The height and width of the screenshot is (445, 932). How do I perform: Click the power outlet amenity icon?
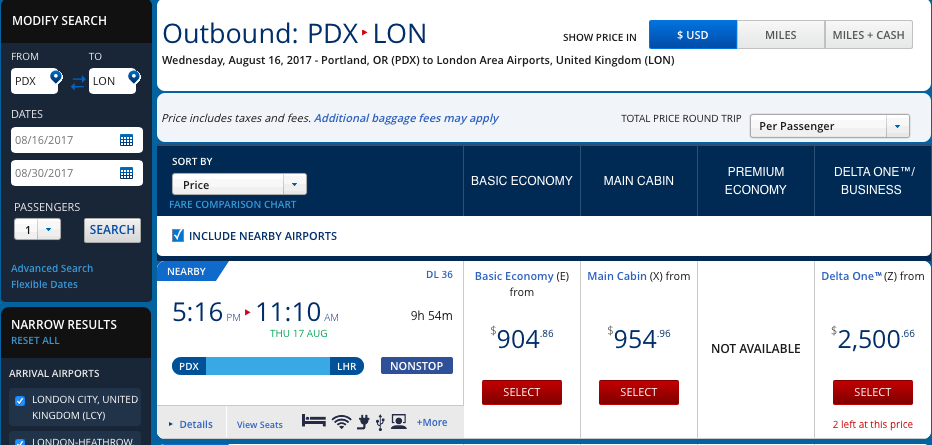[x=364, y=422]
